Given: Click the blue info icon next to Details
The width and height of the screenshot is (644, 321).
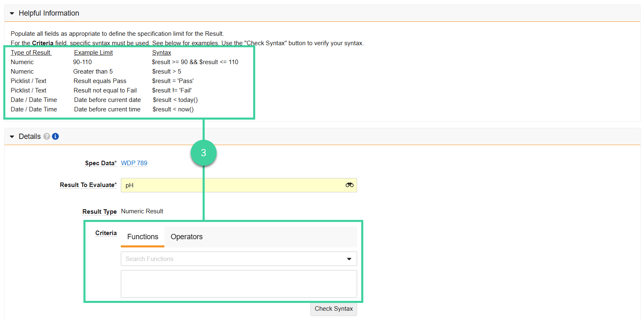Looking at the screenshot, I should coord(55,136).
